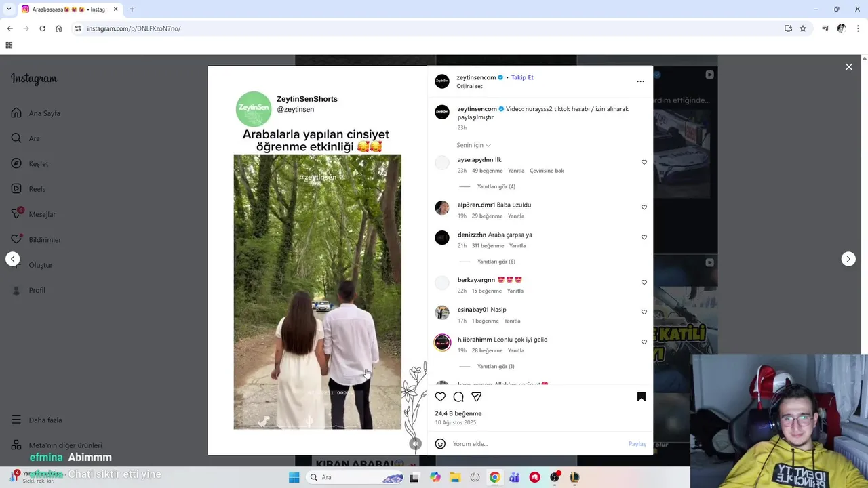Close the post overlay with the X
The height and width of the screenshot is (488, 868).
[848, 67]
